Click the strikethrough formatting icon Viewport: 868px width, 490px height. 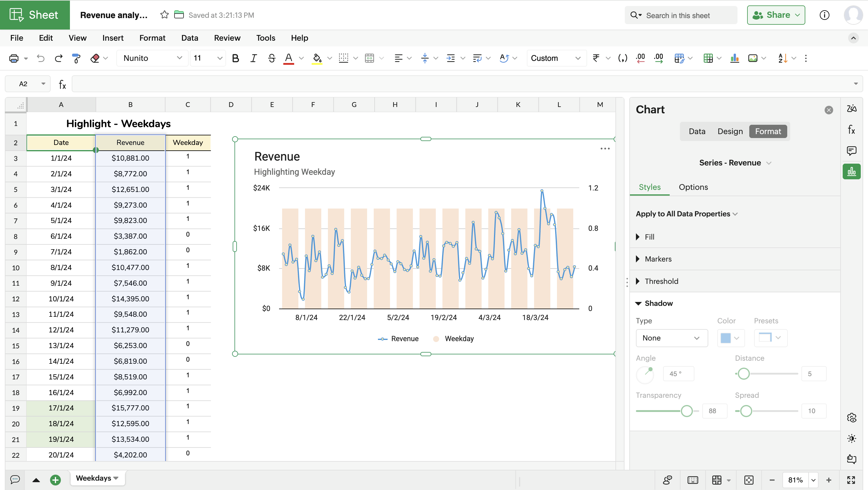pyautogui.click(x=271, y=58)
